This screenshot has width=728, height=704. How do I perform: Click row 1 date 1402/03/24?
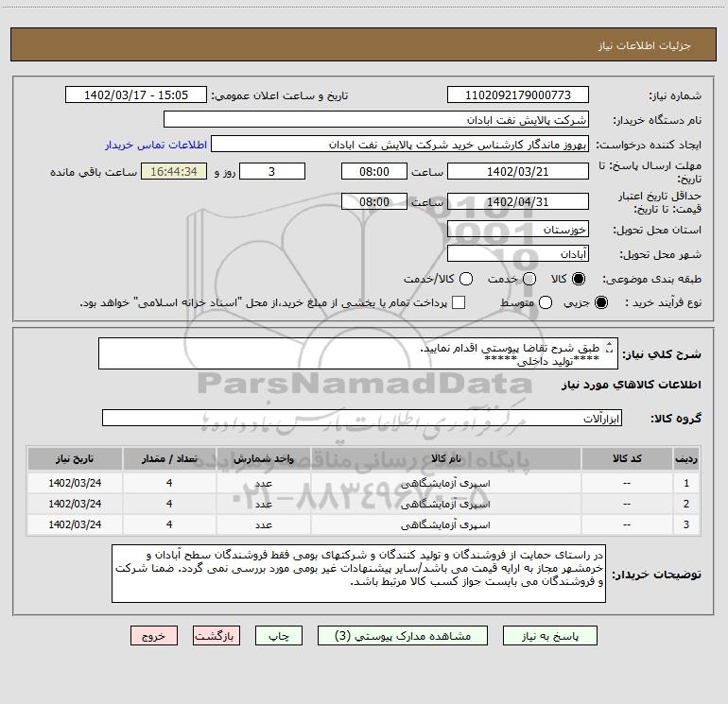75,483
